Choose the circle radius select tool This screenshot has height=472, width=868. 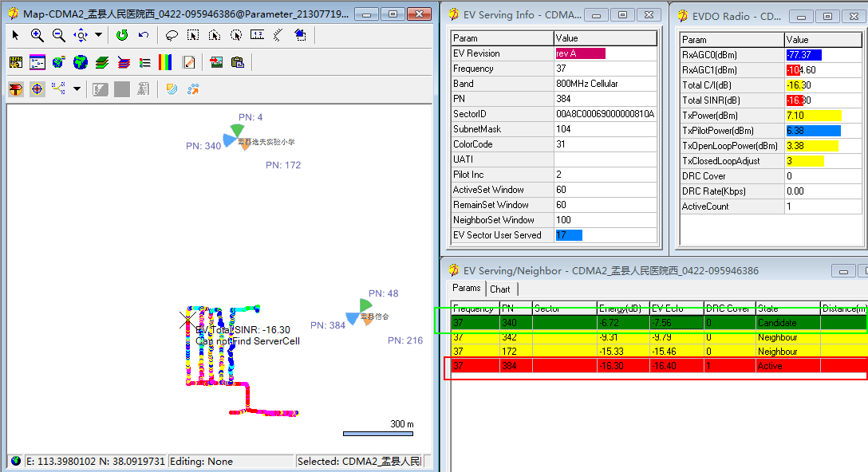click(236, 35)
